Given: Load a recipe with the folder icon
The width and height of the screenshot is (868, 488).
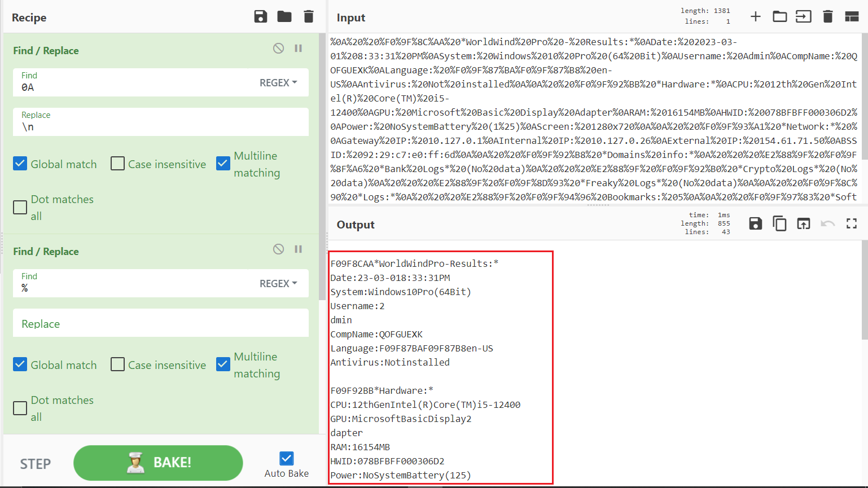Looking at the screenshot, I should tap(284, 17).
